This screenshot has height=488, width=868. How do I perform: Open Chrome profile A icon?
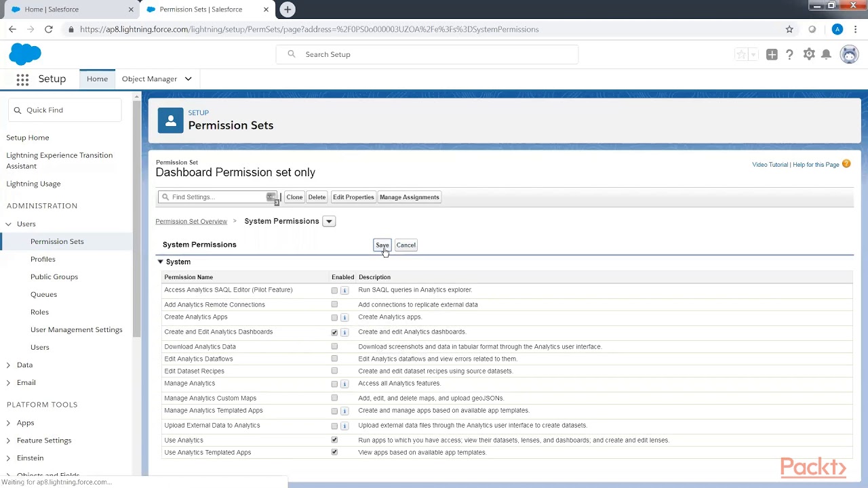[837, 29]
